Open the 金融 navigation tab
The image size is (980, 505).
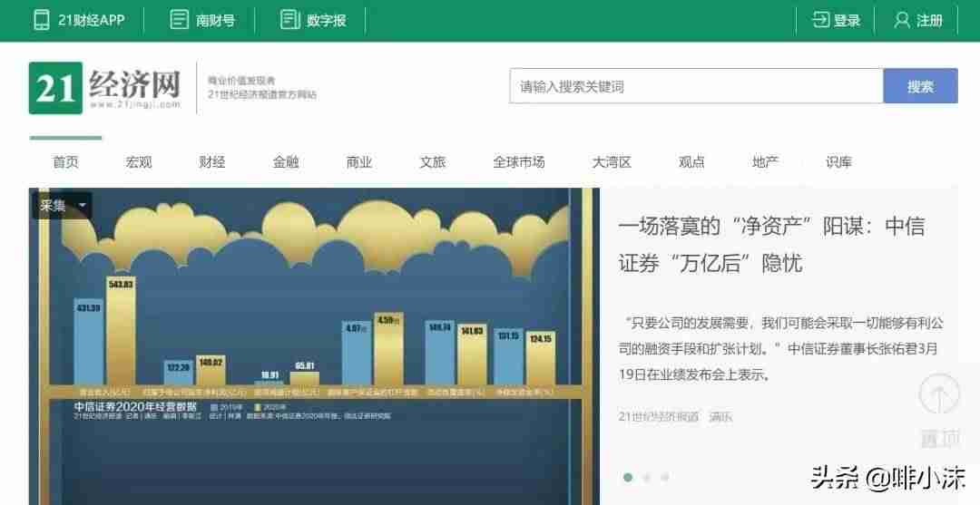pyautogui.click(x=286, y=162)
